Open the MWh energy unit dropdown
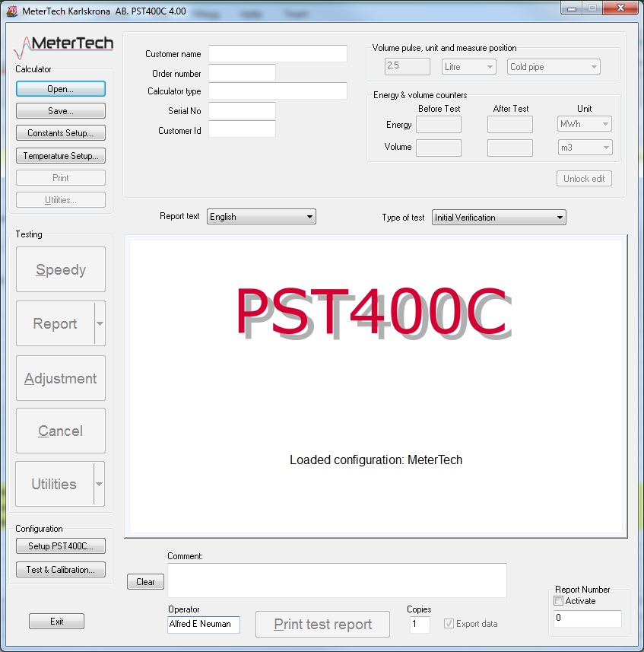The image size is (644, 652). [x=585, y=124]
